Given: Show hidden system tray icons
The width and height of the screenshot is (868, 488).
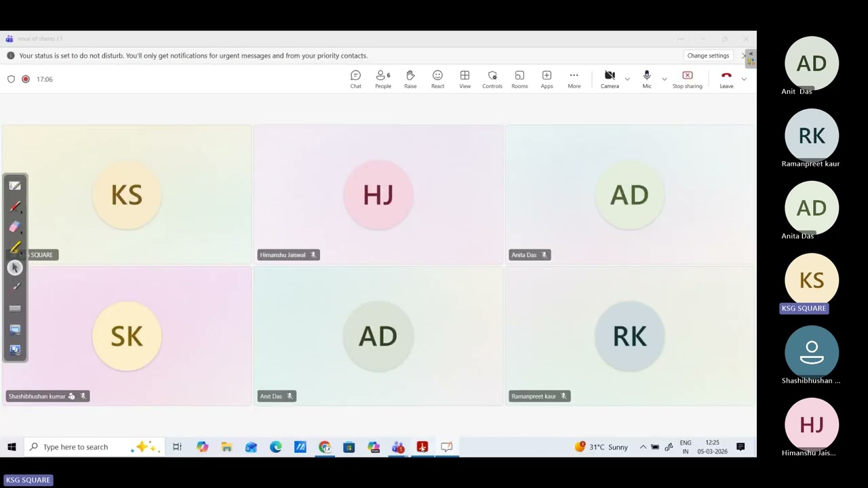Looking at the screenshot, I should (643, 447).
